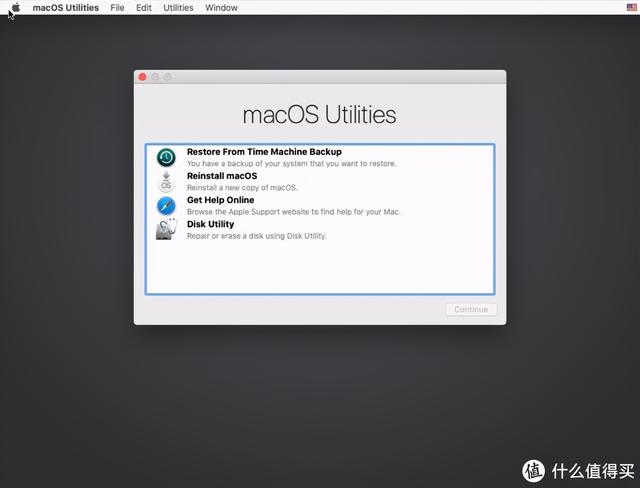Viewport: 640px width, 488px height.
Task: Click the Time Machine backup icon
Action: pyautogui.click(x=166, y=157)
